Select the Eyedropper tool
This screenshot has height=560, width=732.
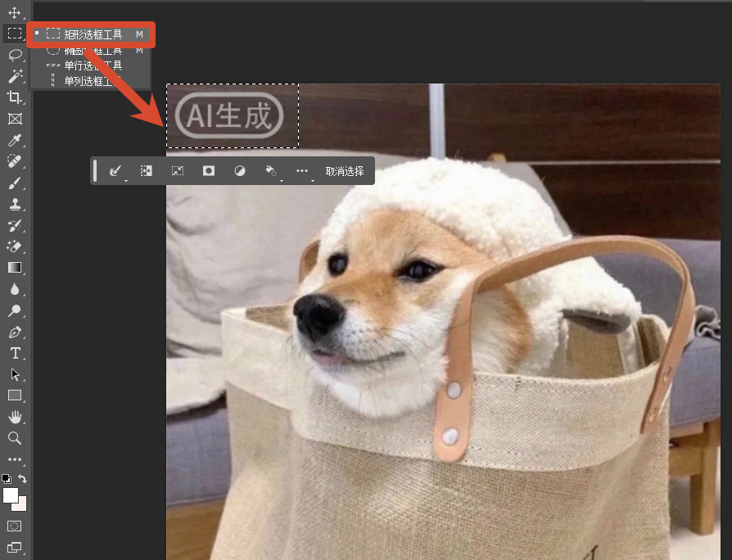point(15,140)
